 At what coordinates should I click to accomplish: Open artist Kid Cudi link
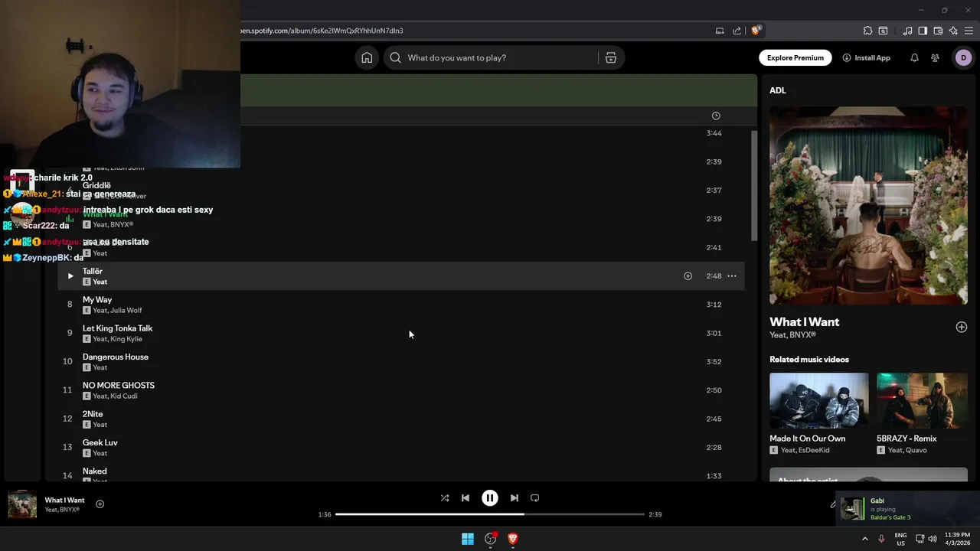coord(124,396)
